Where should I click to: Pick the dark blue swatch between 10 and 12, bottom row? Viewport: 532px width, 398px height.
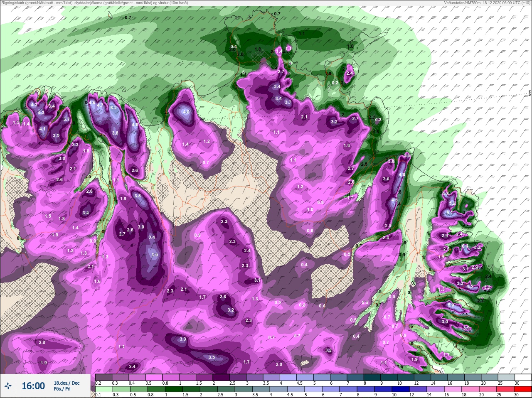401,389
